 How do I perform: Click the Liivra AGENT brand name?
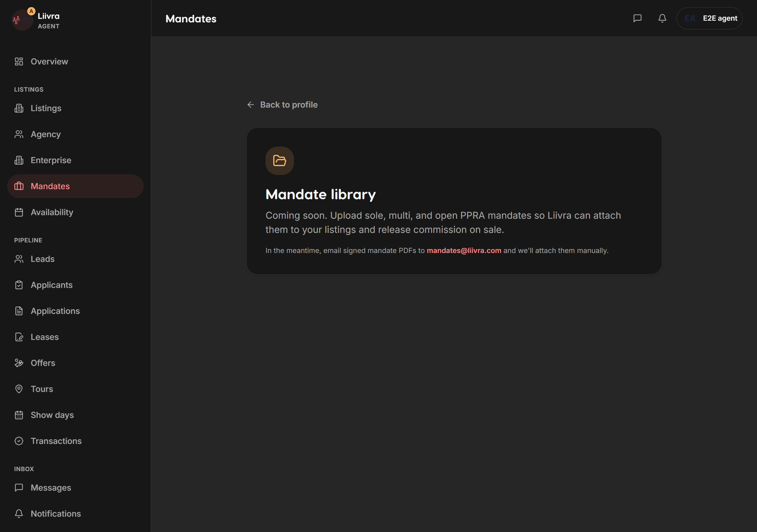[48, 21]
